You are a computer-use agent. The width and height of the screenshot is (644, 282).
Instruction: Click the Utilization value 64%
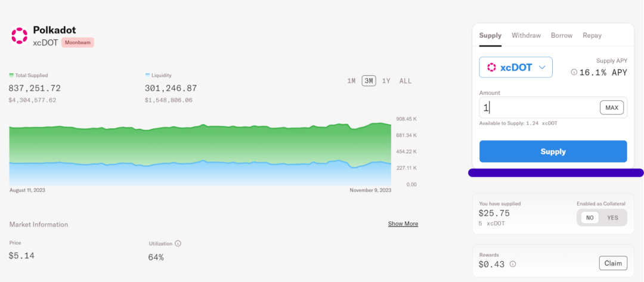[156, 258]
